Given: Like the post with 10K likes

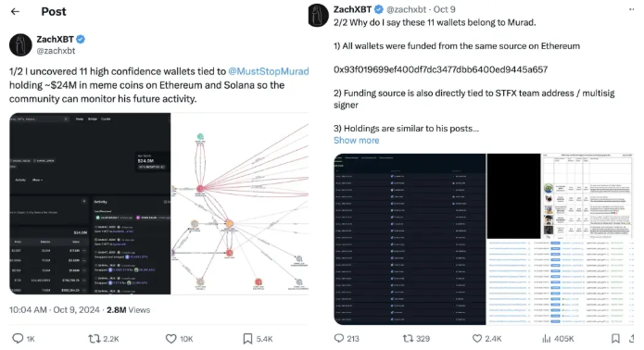Looking at the screenshot, I should point(170,339).
